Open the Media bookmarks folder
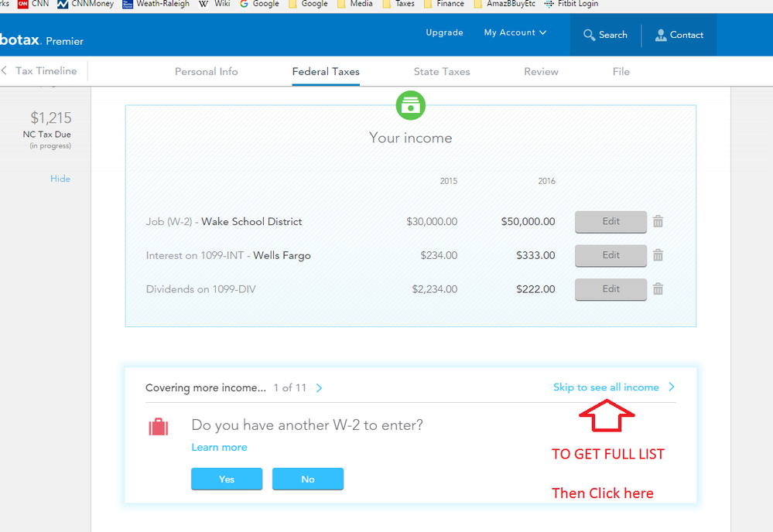Viewport: 773px width, 532px height. coord(355,4)
